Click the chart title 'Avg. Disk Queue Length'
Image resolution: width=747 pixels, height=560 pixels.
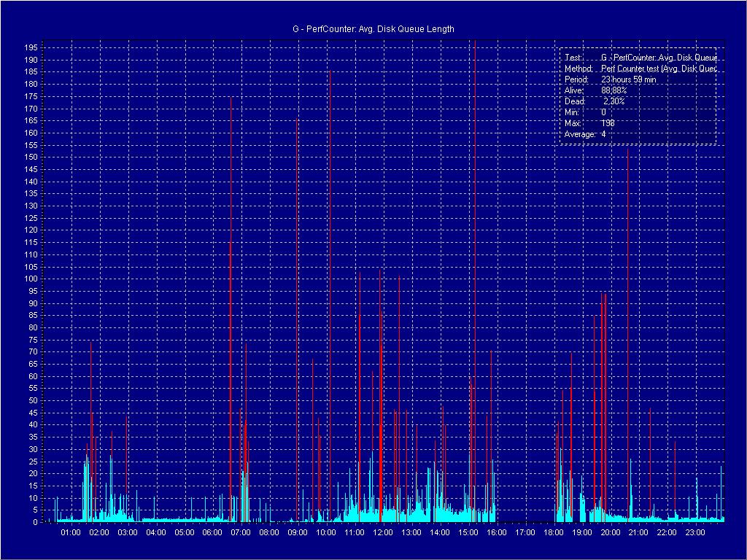click(x=373, y=29)
